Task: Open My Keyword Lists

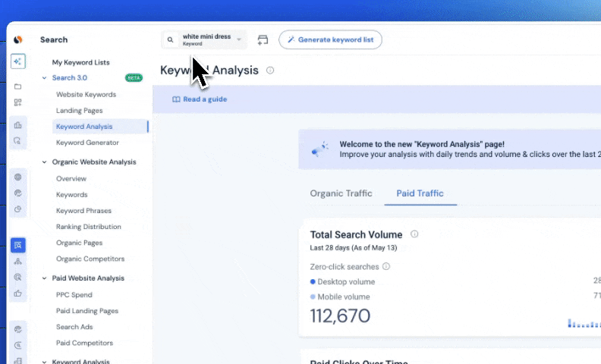Action: coord(81,62)
